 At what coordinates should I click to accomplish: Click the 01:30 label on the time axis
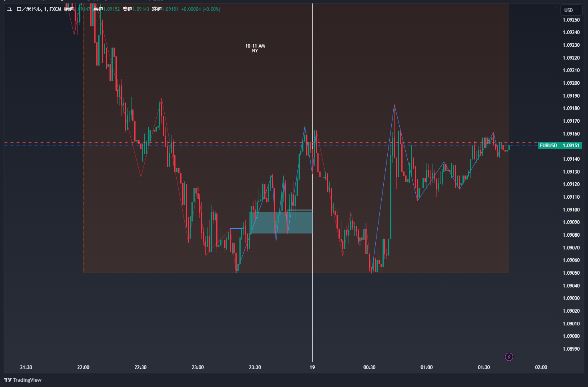click(484, 367)
